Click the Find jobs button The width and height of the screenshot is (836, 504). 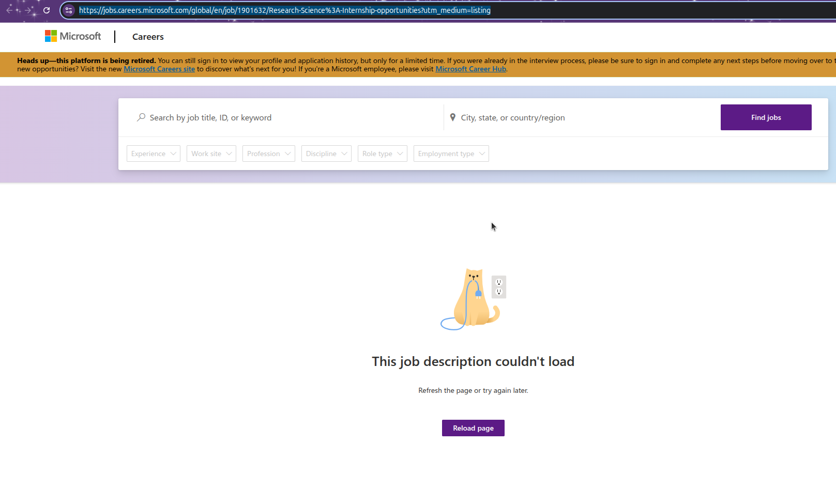[x=766, y=117]
